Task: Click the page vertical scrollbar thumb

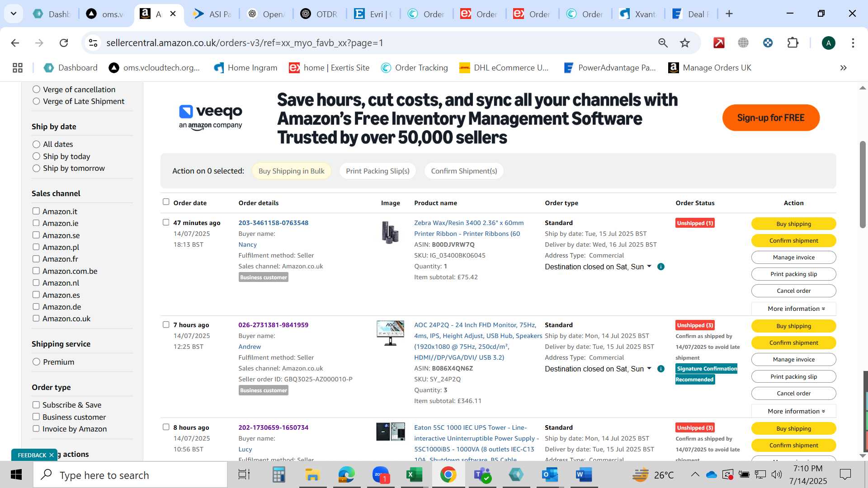Action: (x=863, y=184)
